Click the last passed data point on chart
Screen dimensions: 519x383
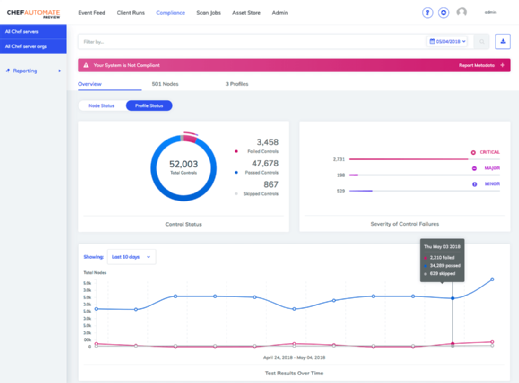(x=492, y=279)
